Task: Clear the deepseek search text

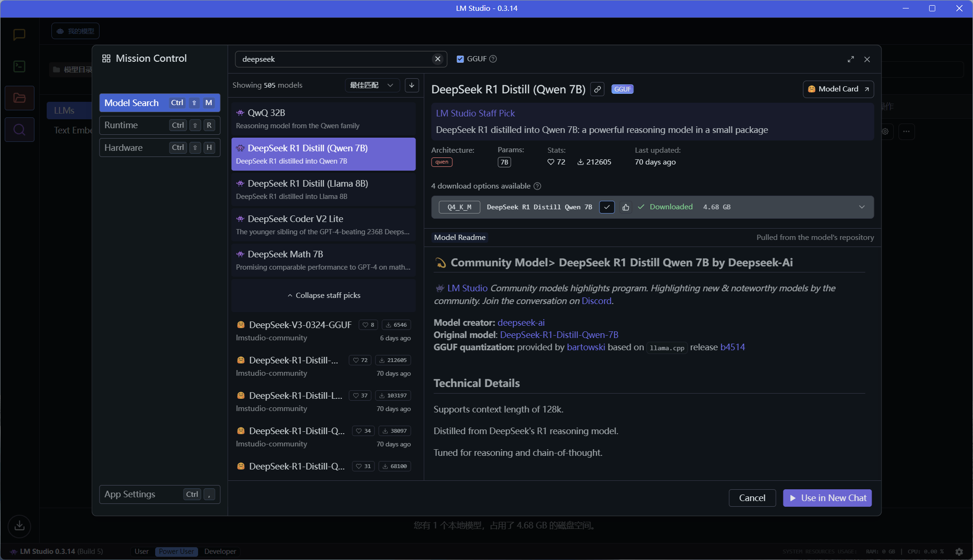Action: pos(438,59)
